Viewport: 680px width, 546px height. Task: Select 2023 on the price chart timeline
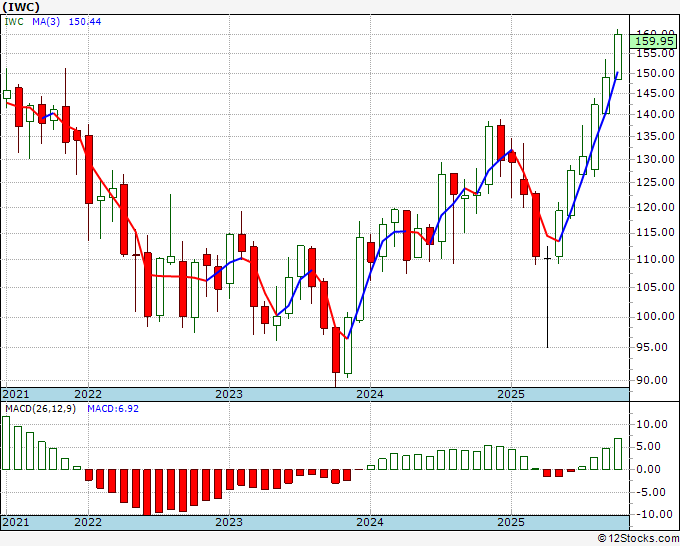pos(229,394)
